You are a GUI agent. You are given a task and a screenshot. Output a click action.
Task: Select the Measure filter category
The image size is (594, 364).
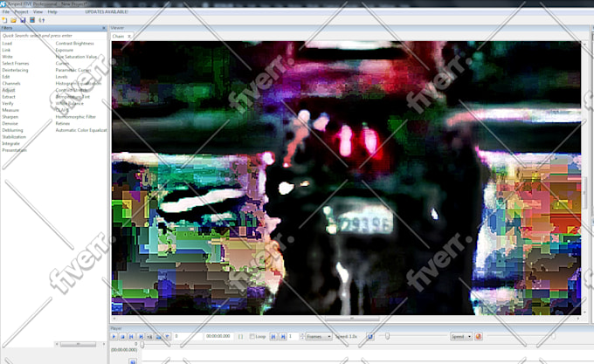click(x=10, y=110)
